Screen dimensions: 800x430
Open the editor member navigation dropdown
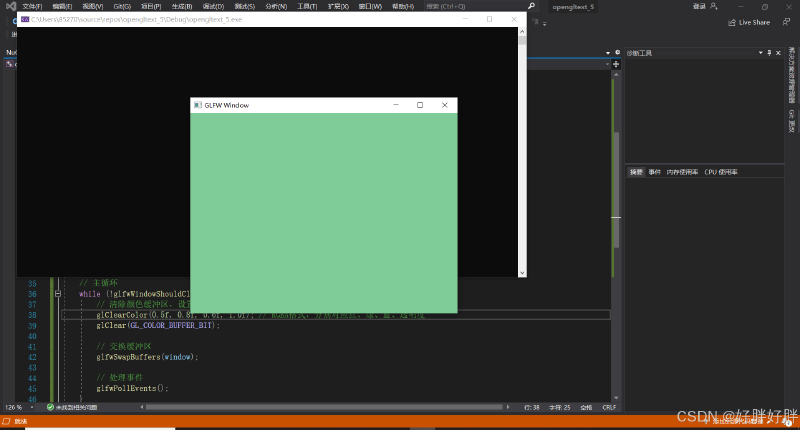pos(607,64)
